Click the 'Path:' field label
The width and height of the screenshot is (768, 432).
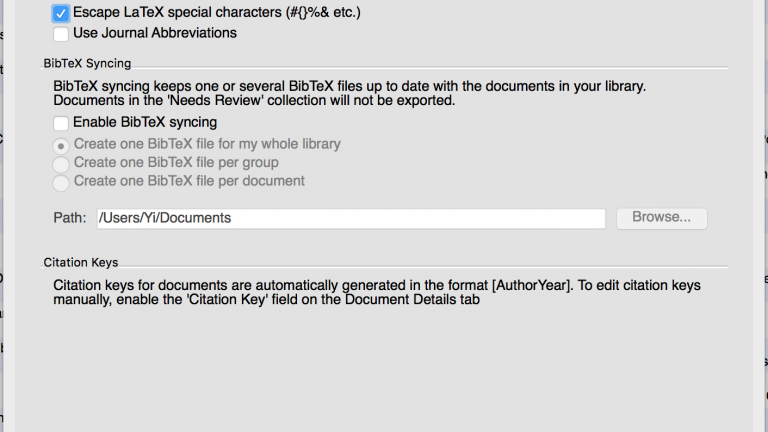(70, 218)
